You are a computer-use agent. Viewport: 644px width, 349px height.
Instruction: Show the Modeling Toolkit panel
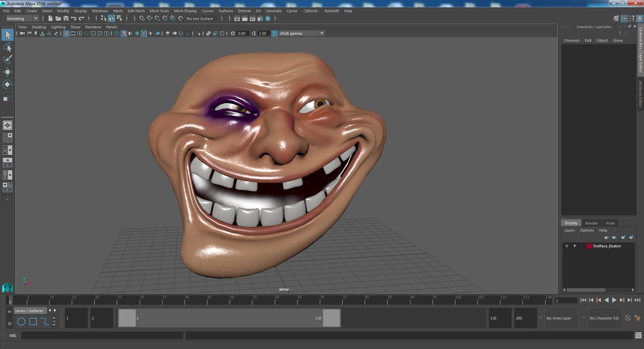tap(616, 18)
